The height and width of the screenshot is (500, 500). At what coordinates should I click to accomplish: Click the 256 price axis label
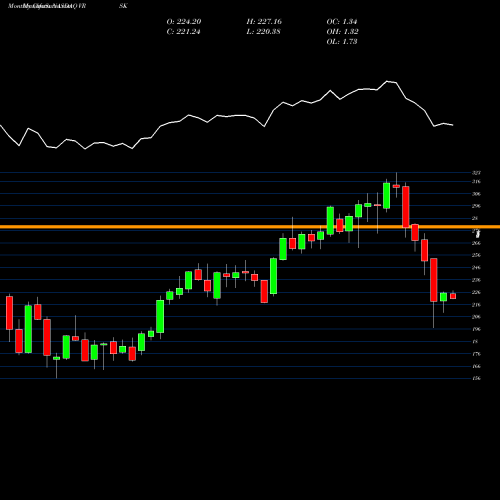(476, 255)
